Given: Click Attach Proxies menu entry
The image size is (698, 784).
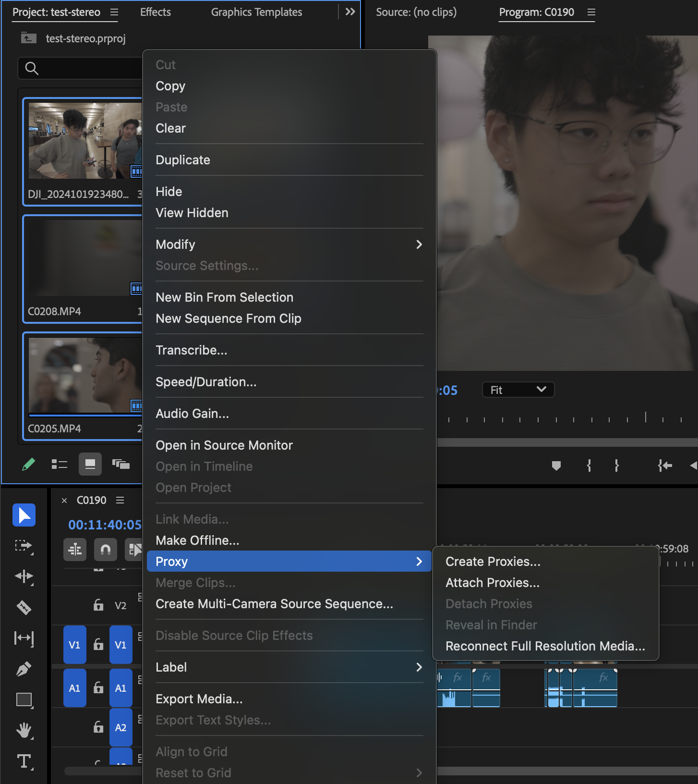Looking at the screenshot, I should point(493,583).
